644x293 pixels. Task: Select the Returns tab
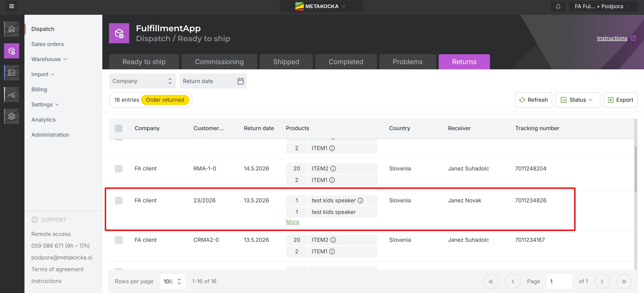tap(464, 62)
